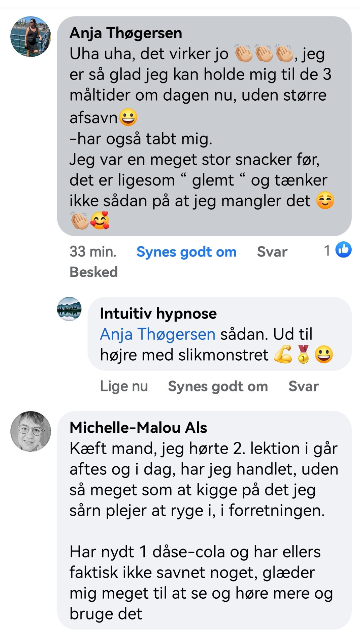Image resolution: width=362 pixels, height=644 pixels.
Task: Tap the 'Intuitiv hypnose' name in the reply
Action: point(158,314)
